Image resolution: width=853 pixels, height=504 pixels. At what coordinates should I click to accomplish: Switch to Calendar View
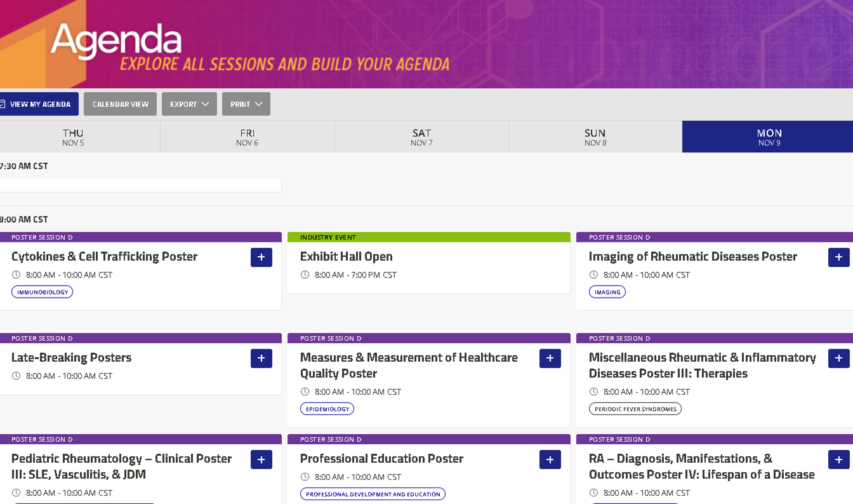coord(121,104)
